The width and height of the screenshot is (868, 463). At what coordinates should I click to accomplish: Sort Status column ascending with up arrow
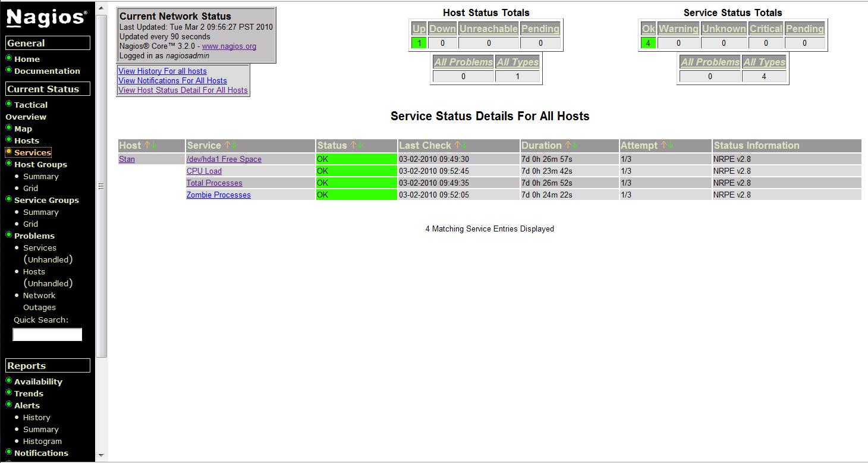click(x=353, y=145)
